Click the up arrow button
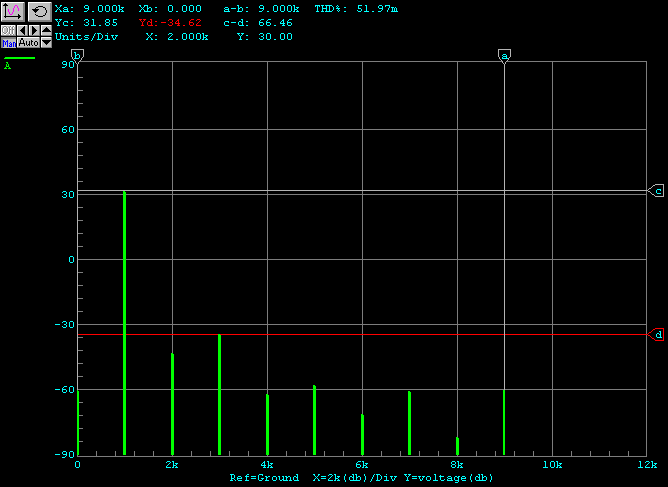The height and width of the screenshot is (487, 668). [46, 31]
